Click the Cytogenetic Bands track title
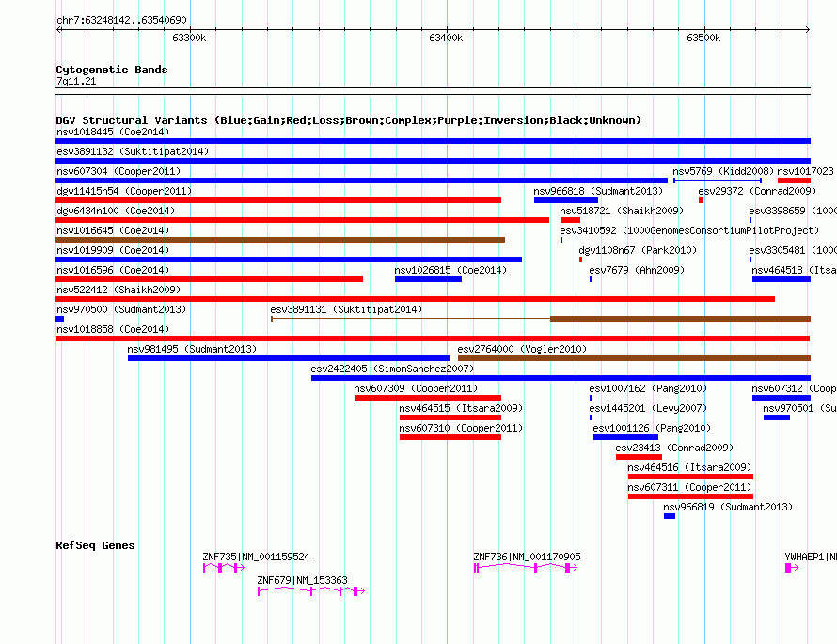The image size is (837, 644). tap(112, 70)
